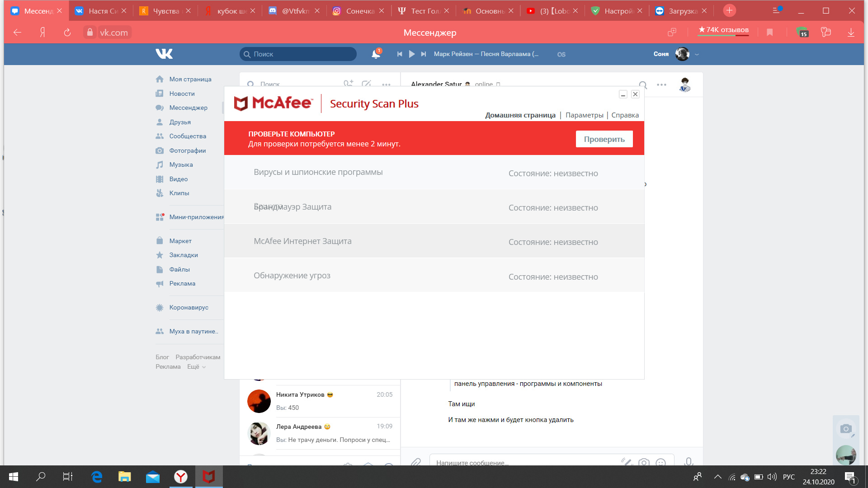Image resolution: width=868 pixels, height=488 pixels.
Task: Switch to кубок browser tab
Action: click(230, 11)
